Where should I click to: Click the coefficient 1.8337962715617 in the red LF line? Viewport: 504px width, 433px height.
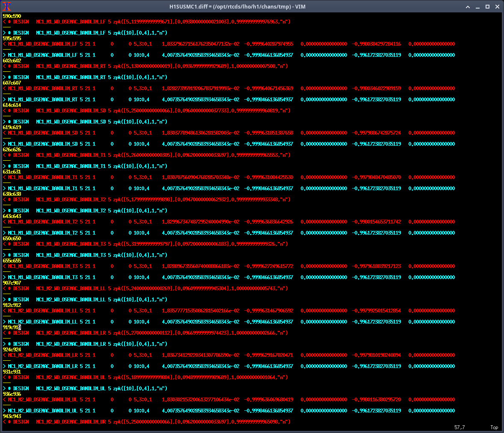point(200,44)
